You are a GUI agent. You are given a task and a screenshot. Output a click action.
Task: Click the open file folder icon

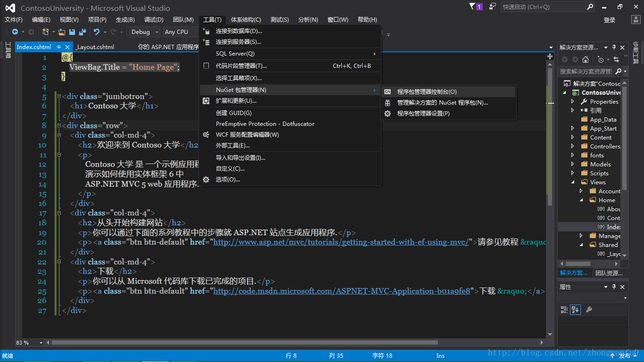62,32
